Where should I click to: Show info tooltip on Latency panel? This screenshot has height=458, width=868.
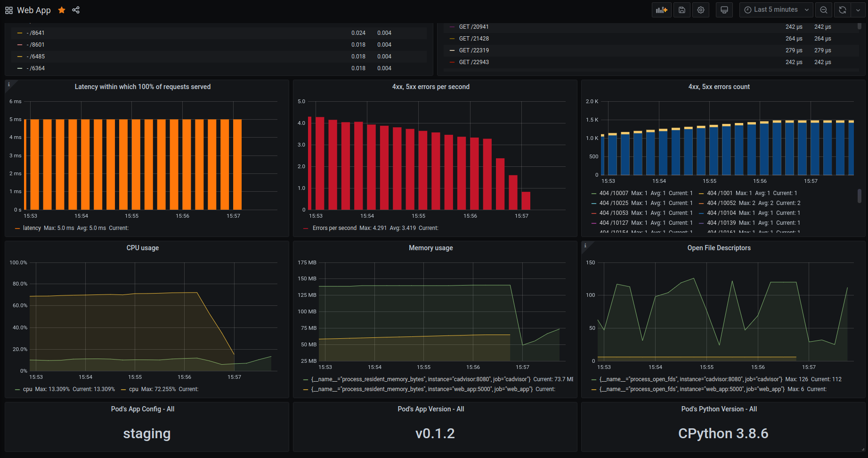pyautogui.click(x=8, y=84)
